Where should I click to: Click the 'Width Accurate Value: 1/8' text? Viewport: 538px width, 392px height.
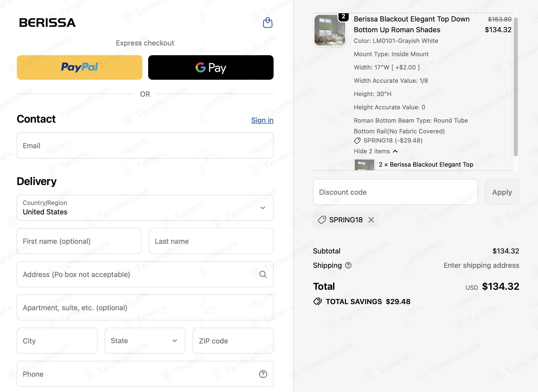coord(391,81)
